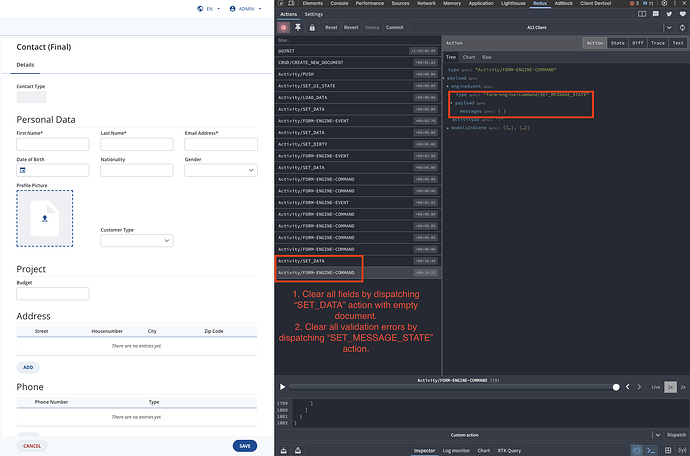Open the A12 Client instance selector chevron
This screenshot has width=690, height=456.
point(669,27)
